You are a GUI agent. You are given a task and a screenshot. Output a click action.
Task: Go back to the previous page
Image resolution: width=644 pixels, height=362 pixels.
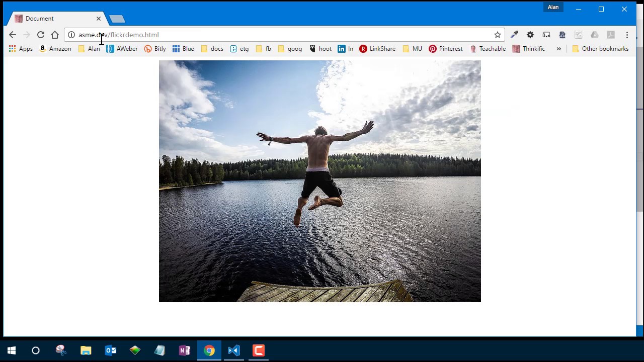click(x=13, y=35)
